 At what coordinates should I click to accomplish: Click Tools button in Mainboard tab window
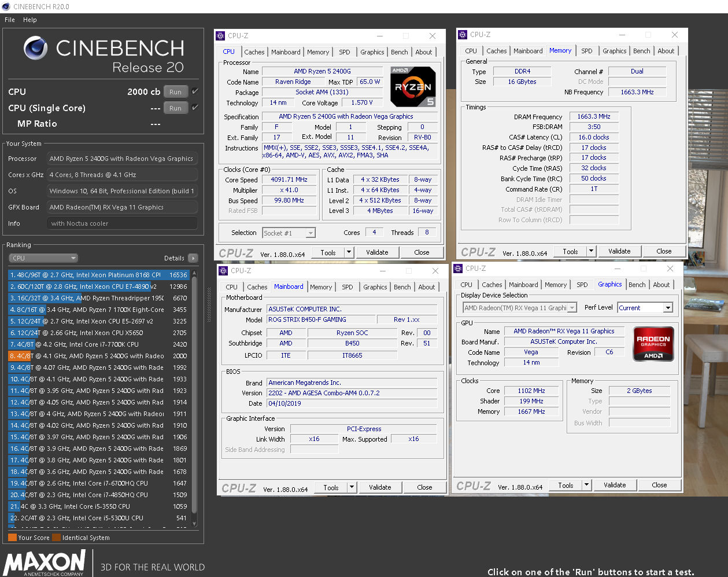click(331, 487)
